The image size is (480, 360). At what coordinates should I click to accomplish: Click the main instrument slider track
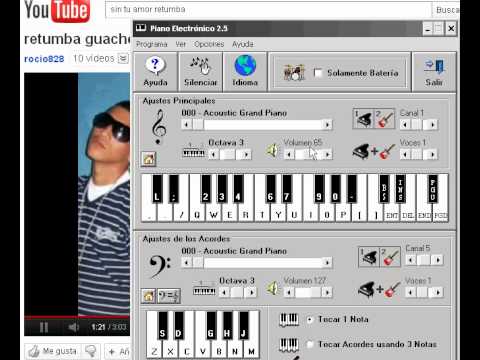[257, 125]
